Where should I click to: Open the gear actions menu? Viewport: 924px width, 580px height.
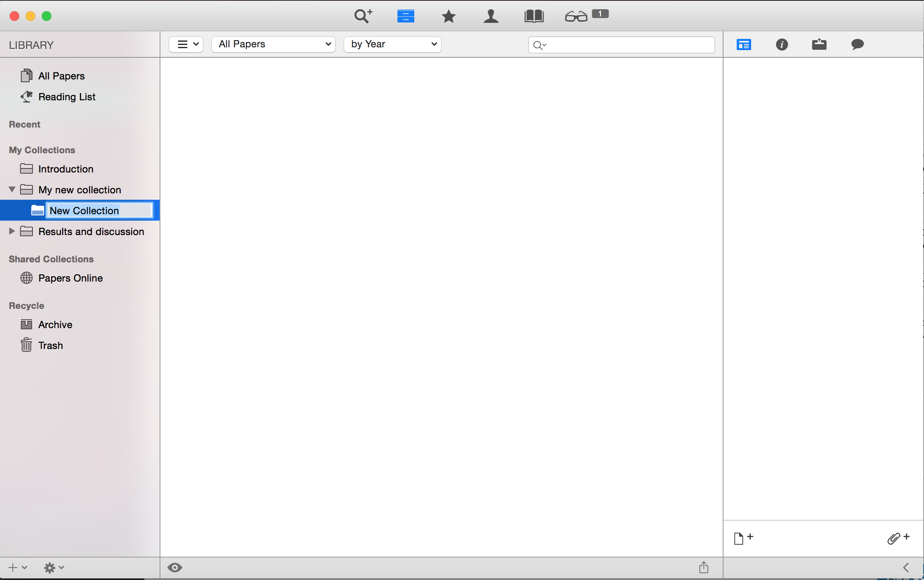pos(54,568)
